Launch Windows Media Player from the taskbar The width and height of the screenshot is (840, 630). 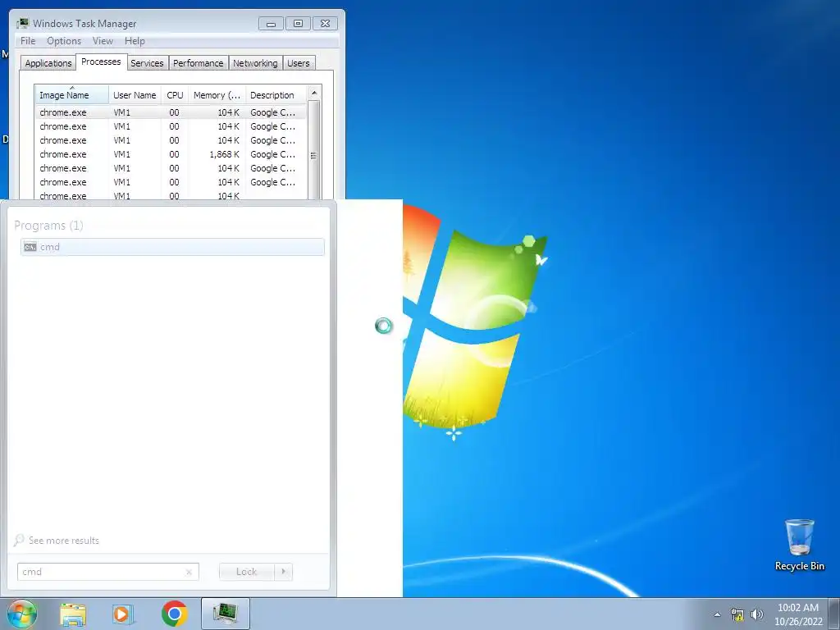point(122,614)
